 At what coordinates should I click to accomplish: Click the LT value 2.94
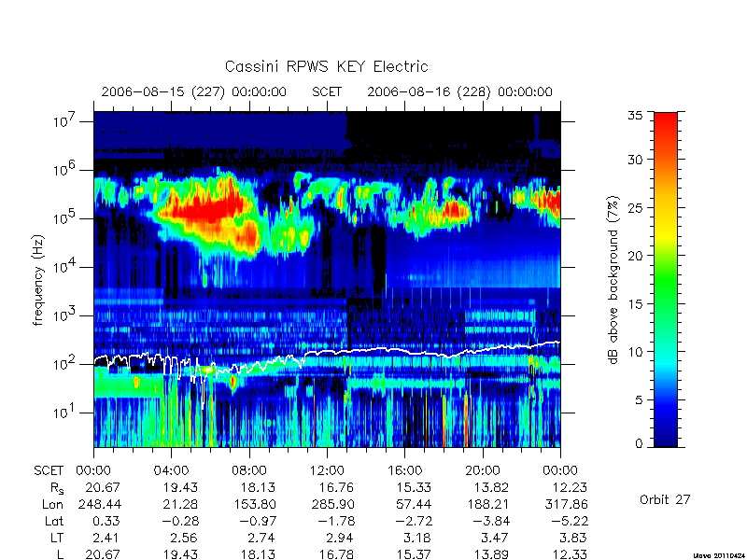[x=340, y=538]
